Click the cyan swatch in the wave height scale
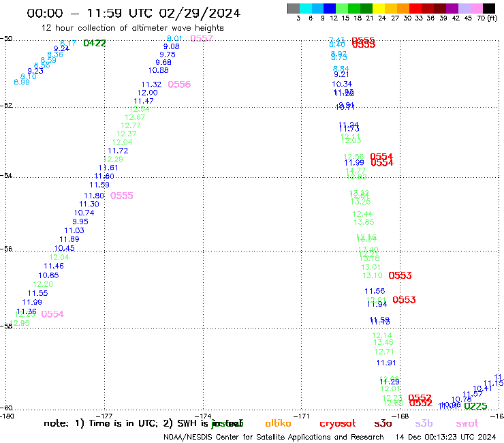 [x=306, y=8]
